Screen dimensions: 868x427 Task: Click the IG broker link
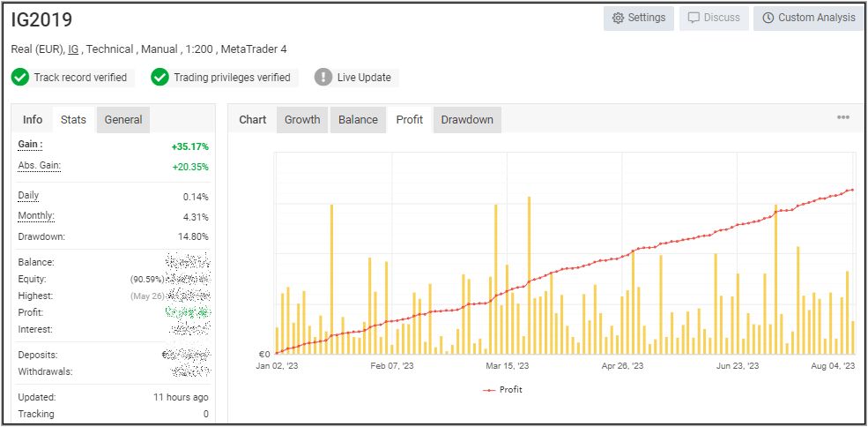73,49
